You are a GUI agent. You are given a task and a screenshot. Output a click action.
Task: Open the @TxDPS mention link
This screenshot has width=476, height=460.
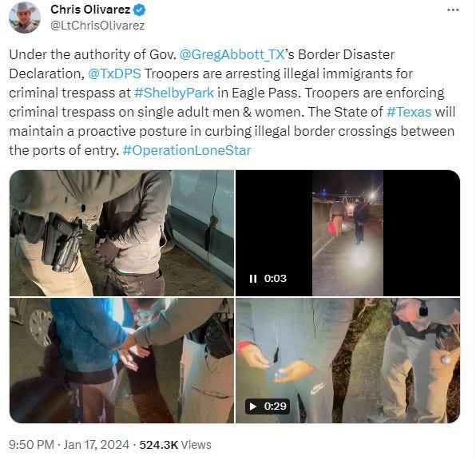(x=114, y=73)
